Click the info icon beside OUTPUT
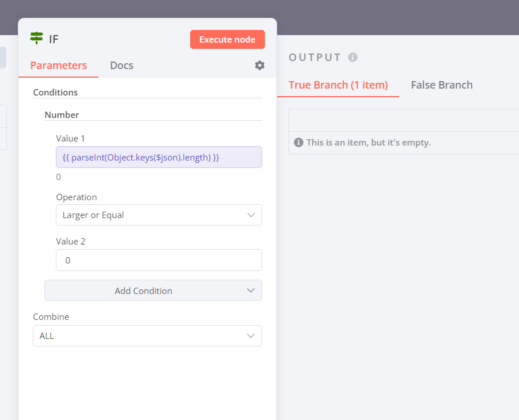Image resolution: width=519 pixels, height=420 pixels. [353, 58]
